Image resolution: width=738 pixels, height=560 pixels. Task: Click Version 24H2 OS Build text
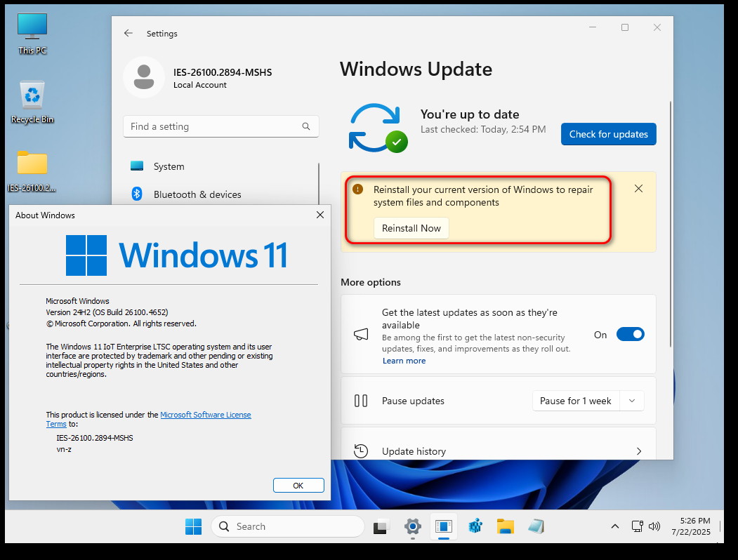click(x=107, y=312)
